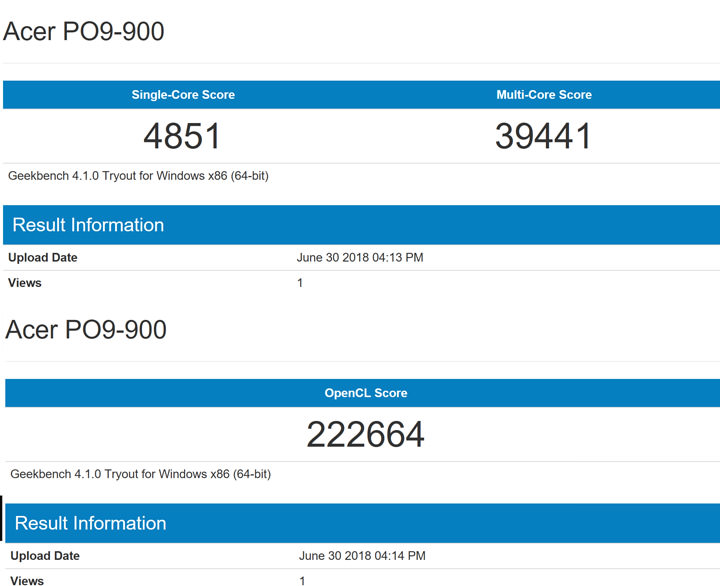Click the June 30 2018 04:13 PM timestamp

coord(360,258)
